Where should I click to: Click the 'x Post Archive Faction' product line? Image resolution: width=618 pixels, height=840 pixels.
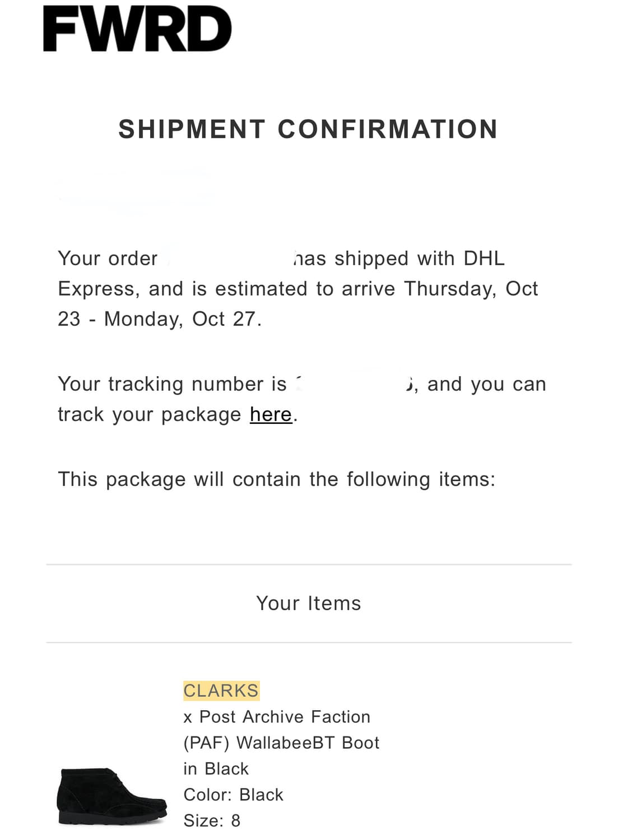point(277,717)
